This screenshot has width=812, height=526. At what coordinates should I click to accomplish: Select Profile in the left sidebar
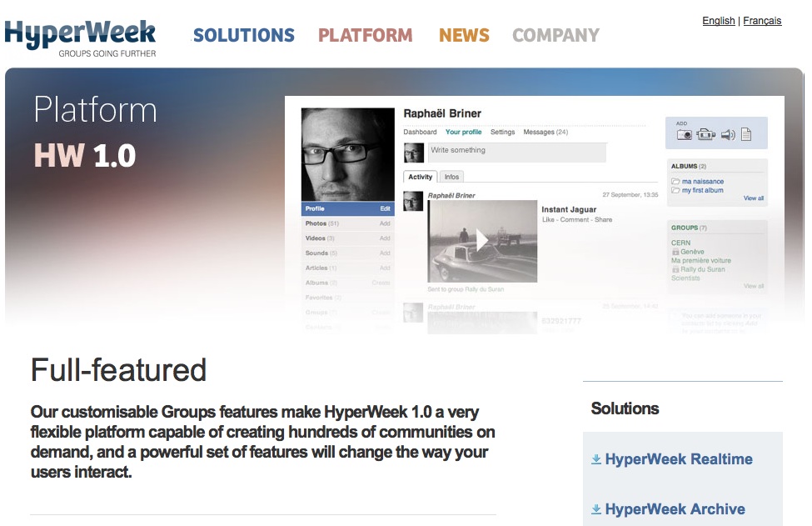click(x=315, y=208)
